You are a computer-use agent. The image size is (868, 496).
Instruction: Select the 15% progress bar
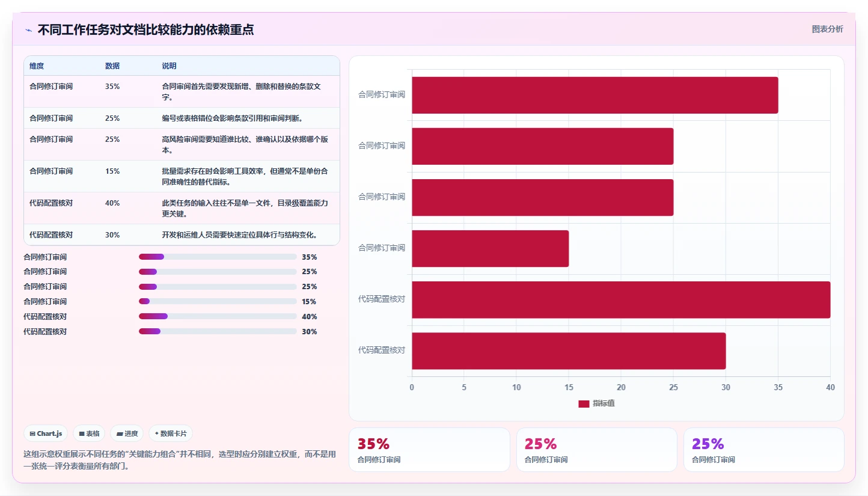[218, 302]
